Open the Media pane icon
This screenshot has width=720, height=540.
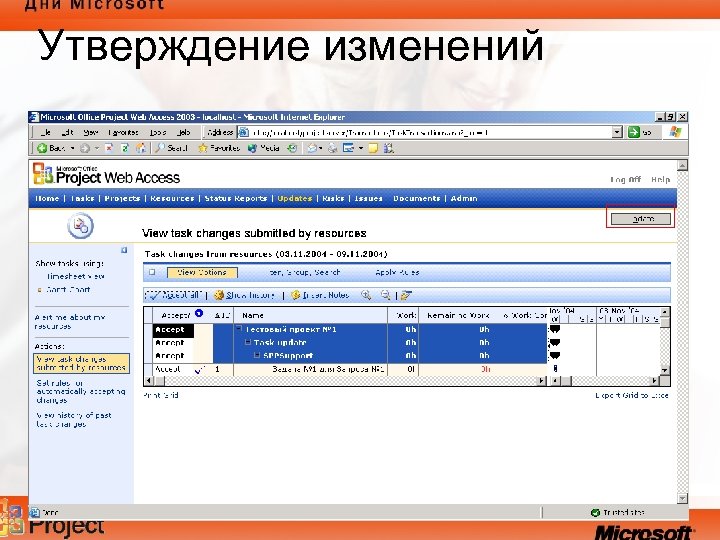[x=252, y=148]
